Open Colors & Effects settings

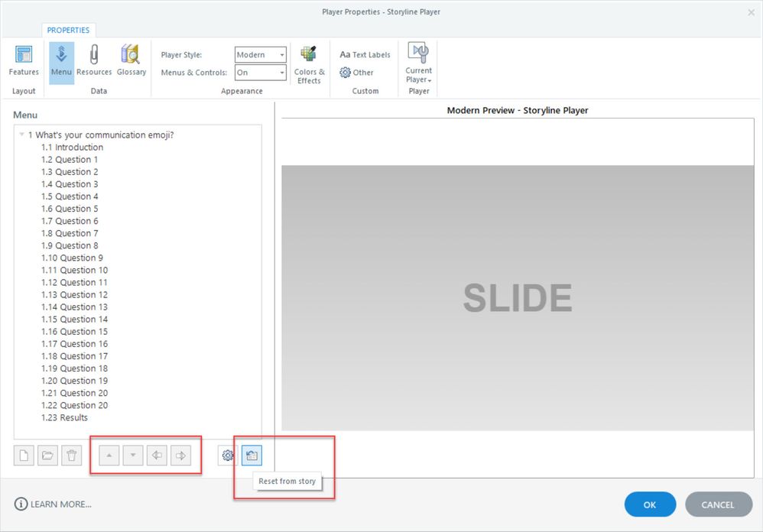[309, 65]
